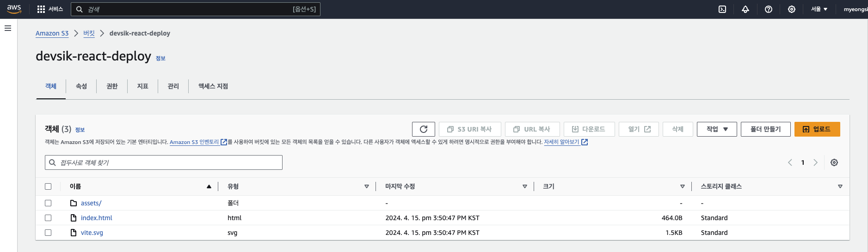Click the assets folder icon
The image size is (868, 252).
[x=74, y=203]
